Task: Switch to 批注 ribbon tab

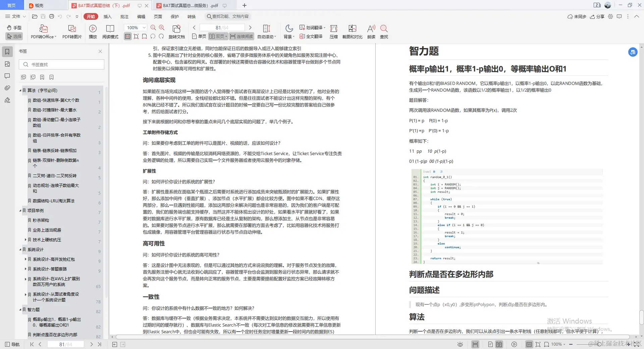Action: click(x=124, y=16)
